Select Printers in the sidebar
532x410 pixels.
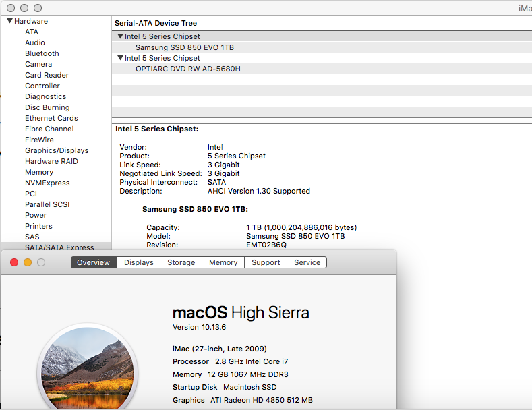click(x=38, y=226)
